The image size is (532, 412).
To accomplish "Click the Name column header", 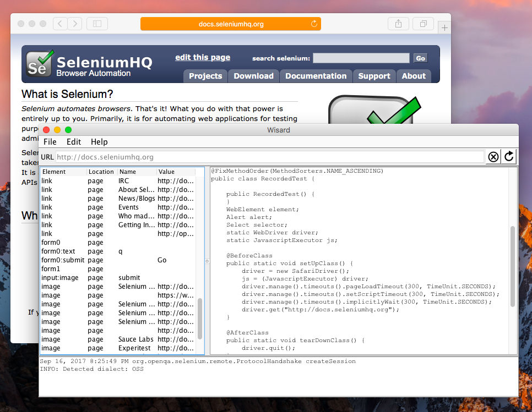I will (137, 172).
